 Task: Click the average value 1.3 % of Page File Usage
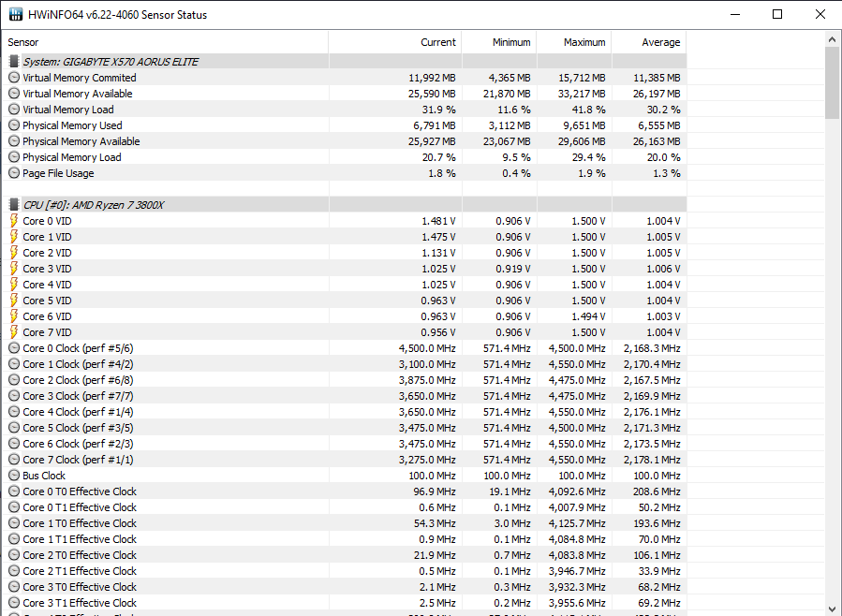pos(667,173)
